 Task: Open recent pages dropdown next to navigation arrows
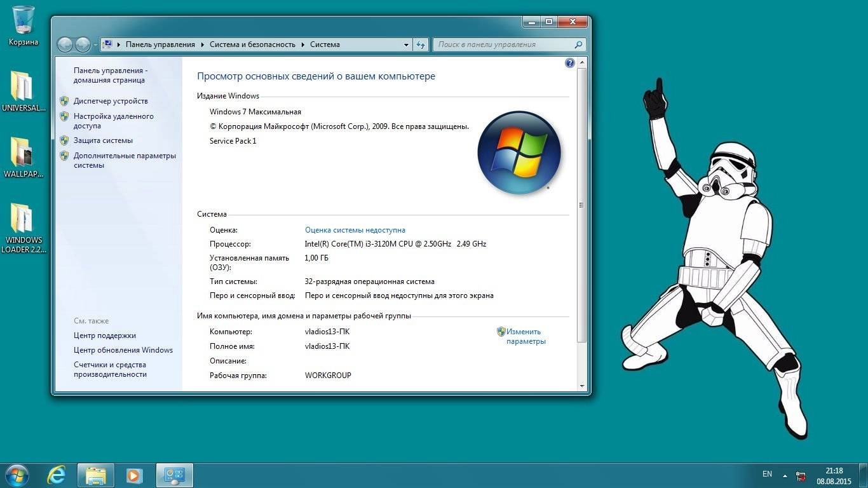click(95, 45)
